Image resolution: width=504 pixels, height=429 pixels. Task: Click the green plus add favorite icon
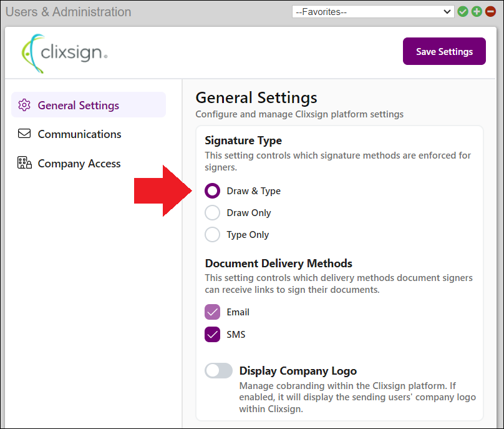(x=477, y=12)
